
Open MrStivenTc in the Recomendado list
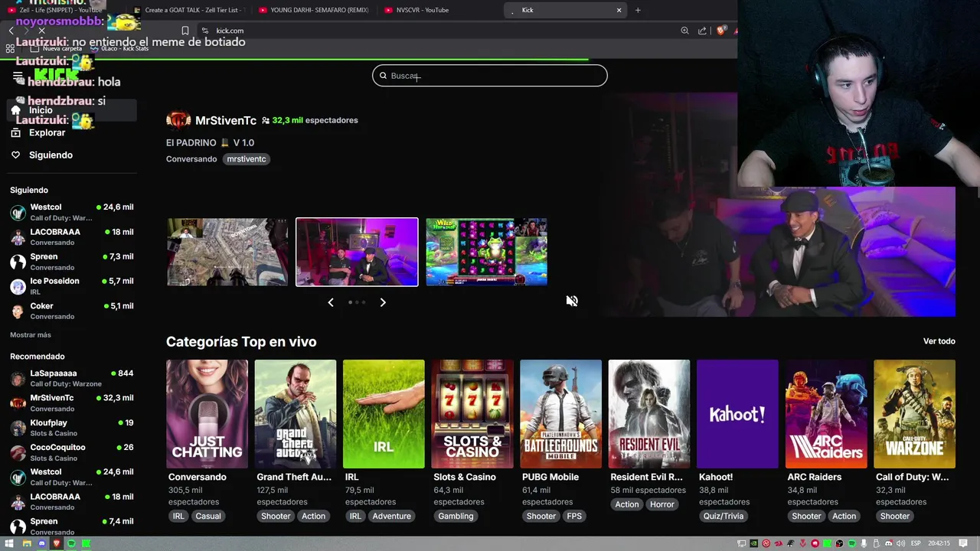point(71,403)
